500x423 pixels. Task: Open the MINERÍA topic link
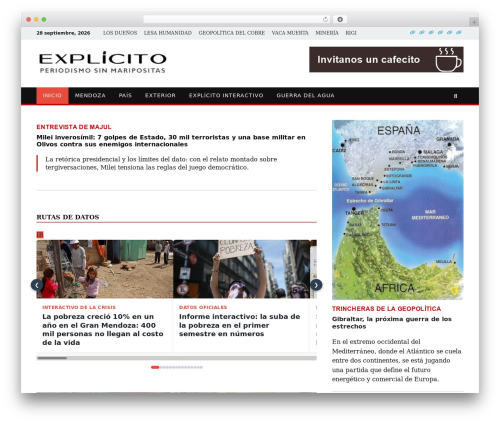327,33
